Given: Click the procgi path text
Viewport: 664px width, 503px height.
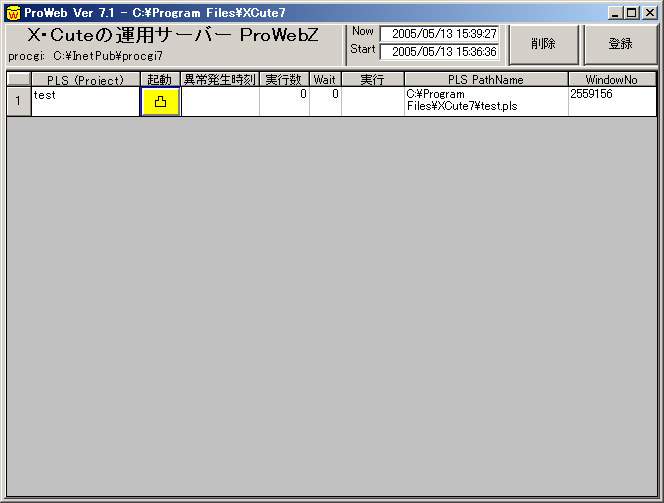Looking at the screenshot, I should 86,56.
